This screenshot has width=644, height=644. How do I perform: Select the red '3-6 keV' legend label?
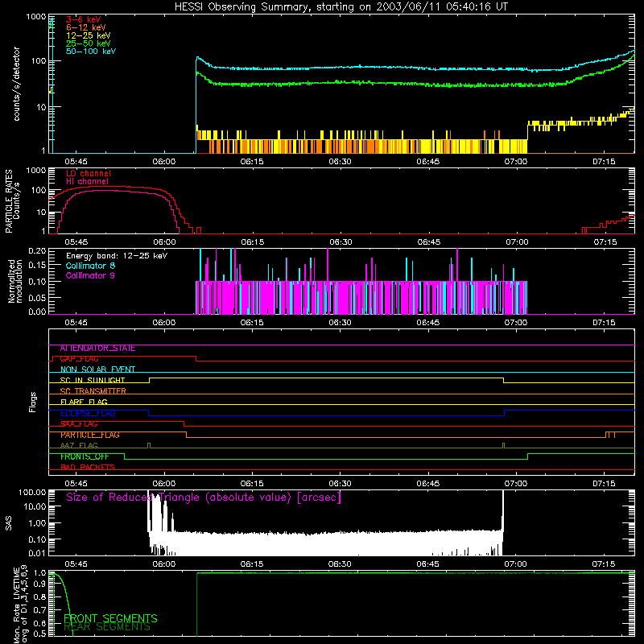coord(84,19)
